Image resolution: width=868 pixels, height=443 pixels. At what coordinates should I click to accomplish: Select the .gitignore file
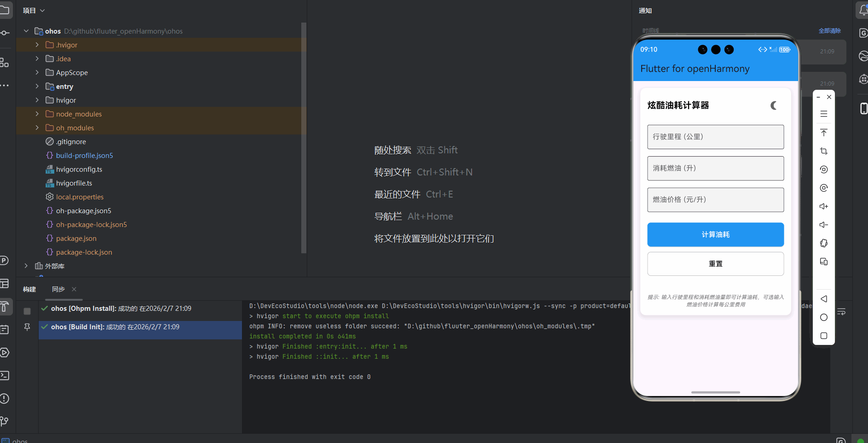(x=71, y=141)
